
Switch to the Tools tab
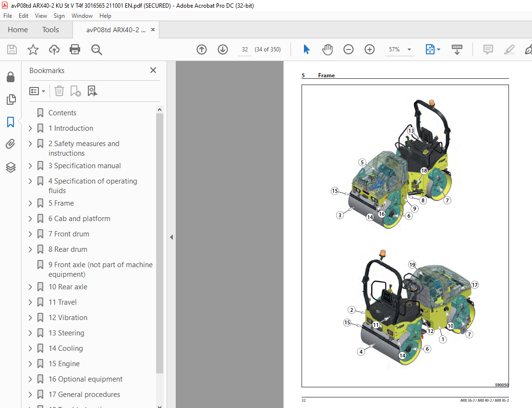pos(50,30)
